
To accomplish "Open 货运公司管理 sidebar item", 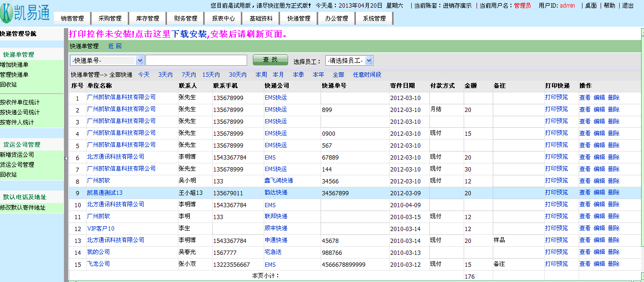I will point(17,165).
